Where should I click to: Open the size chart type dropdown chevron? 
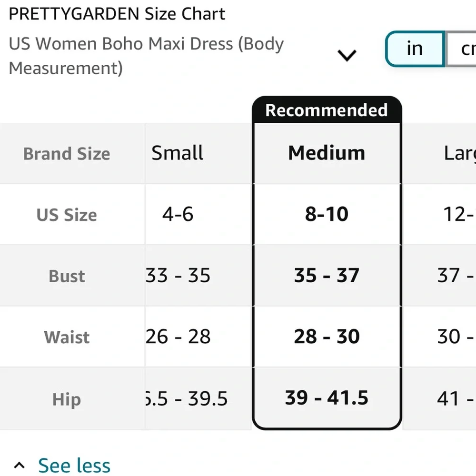347,56
